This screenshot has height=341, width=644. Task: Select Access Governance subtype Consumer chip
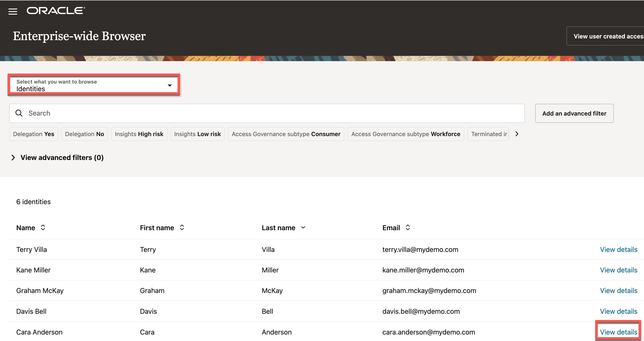286,134
